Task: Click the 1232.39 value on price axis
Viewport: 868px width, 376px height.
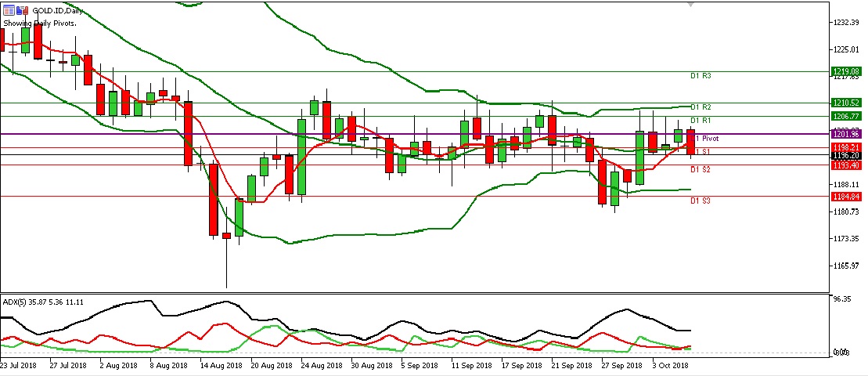Action: (x=846, y=23)
